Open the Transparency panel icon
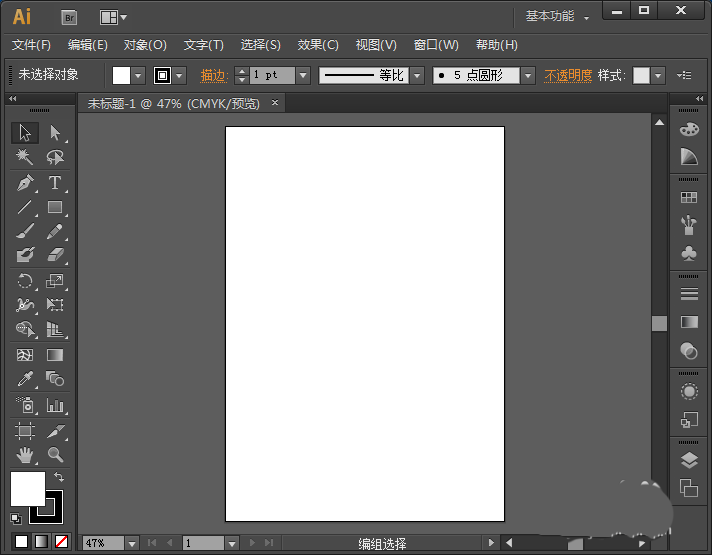The height and width of the screenshot is (555, 712). point(689,351)
